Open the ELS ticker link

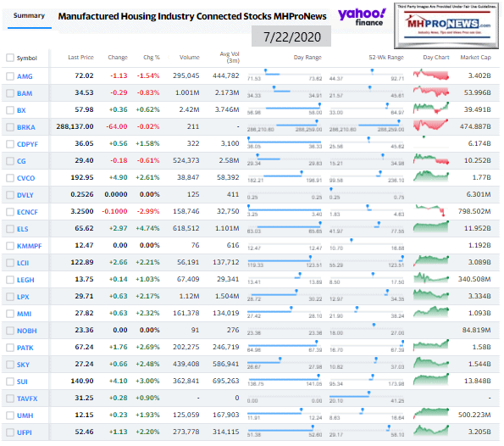tap(23, 229)
